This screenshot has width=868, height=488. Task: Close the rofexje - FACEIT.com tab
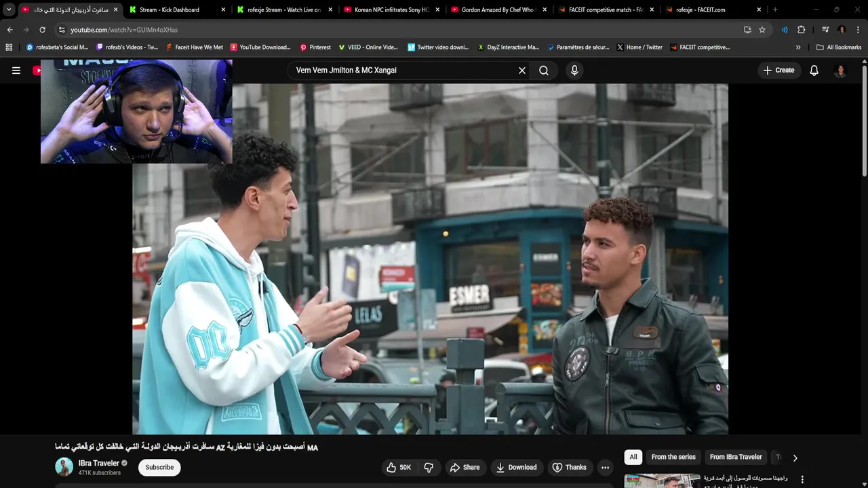point(759,9)
